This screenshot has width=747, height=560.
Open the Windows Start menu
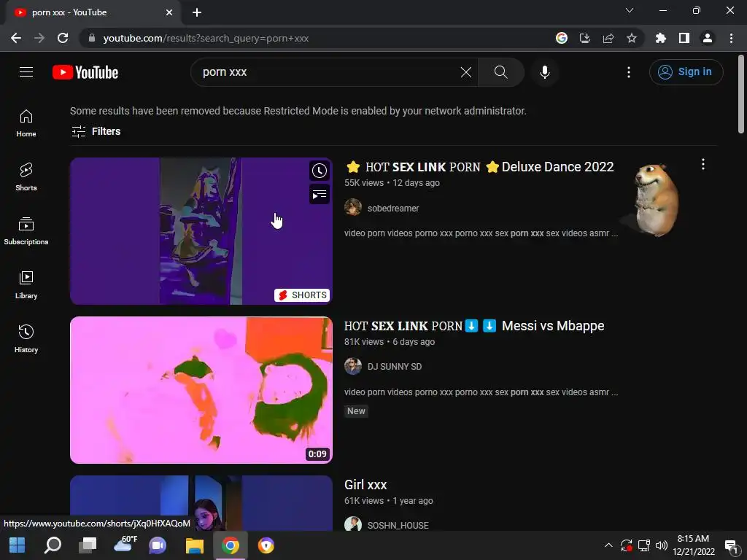[x=18, y=545]
